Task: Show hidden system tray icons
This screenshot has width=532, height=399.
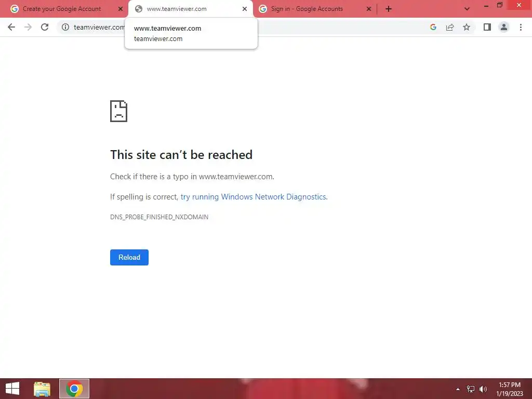Action: (x=458, y=389)
